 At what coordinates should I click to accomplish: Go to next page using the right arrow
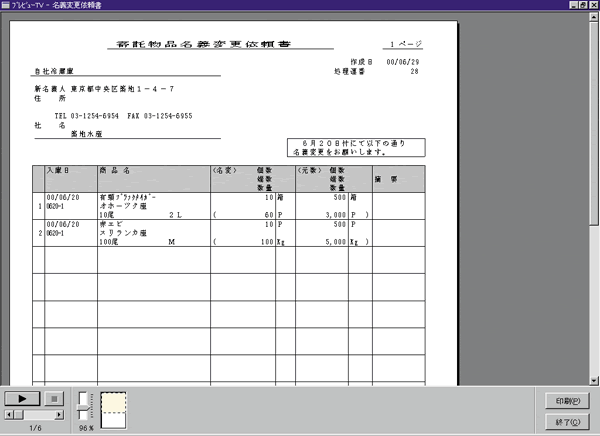pos(59,415)
